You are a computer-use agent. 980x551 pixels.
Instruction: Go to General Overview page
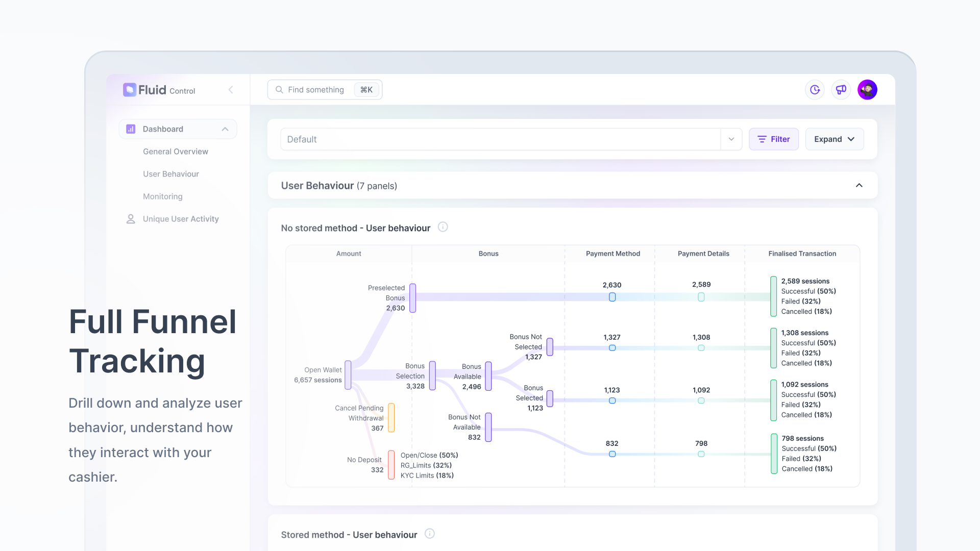tap(176, 152)
